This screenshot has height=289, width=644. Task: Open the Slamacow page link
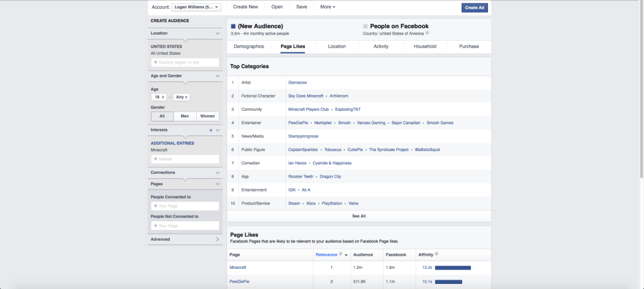pyautogui.click(x=297, y=82)
